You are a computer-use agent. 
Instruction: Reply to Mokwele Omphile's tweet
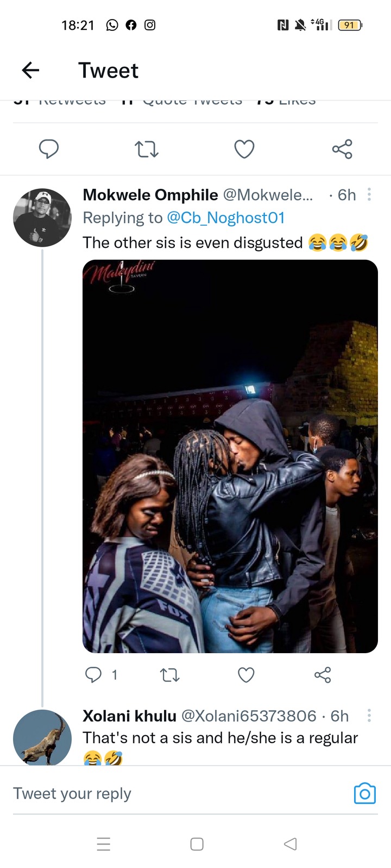[x=93, y=675]
